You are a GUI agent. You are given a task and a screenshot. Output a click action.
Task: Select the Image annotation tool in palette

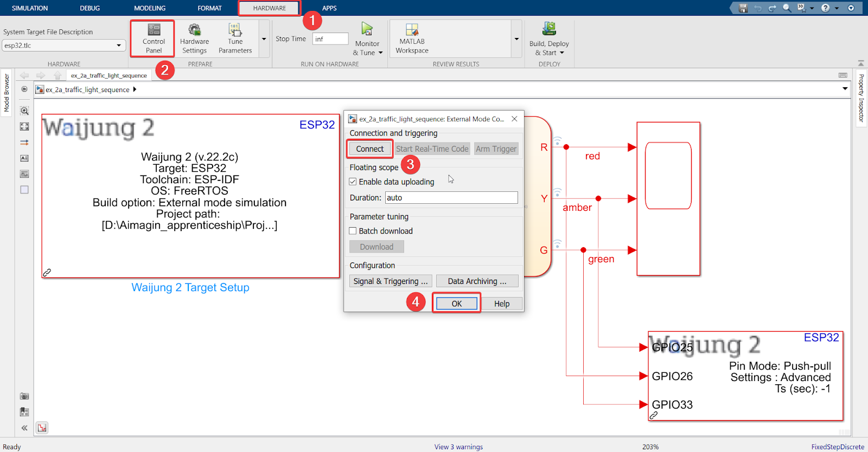pyautogui.click(x=24, y=174)
